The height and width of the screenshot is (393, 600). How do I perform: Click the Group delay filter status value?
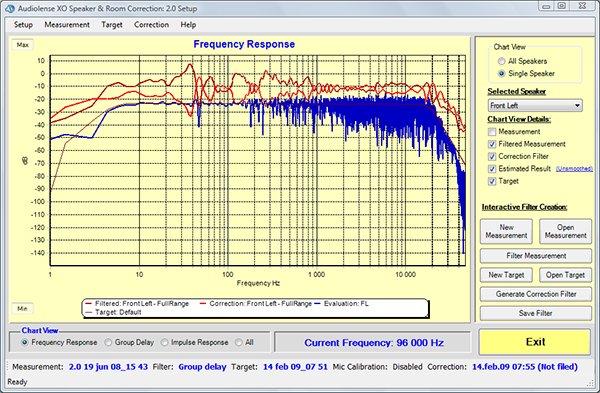202,367
